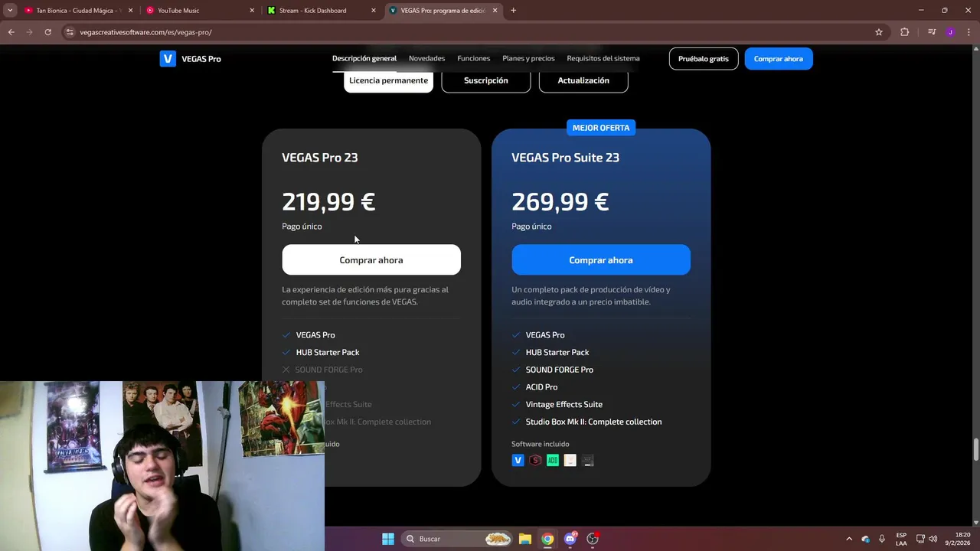Click ACID Pro in the Suite list
Viewport: 980px width, 551px height.
coord(541,387)
